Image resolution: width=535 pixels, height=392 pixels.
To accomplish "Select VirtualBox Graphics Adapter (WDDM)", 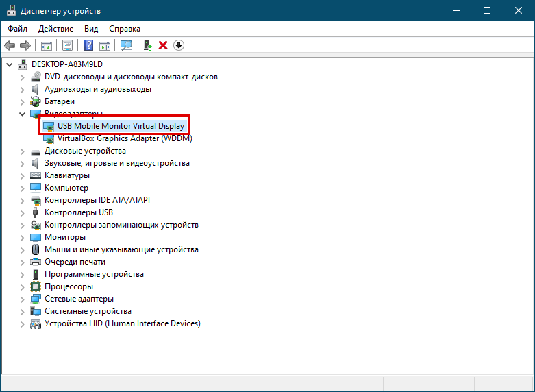I will (x=125, y=138).
